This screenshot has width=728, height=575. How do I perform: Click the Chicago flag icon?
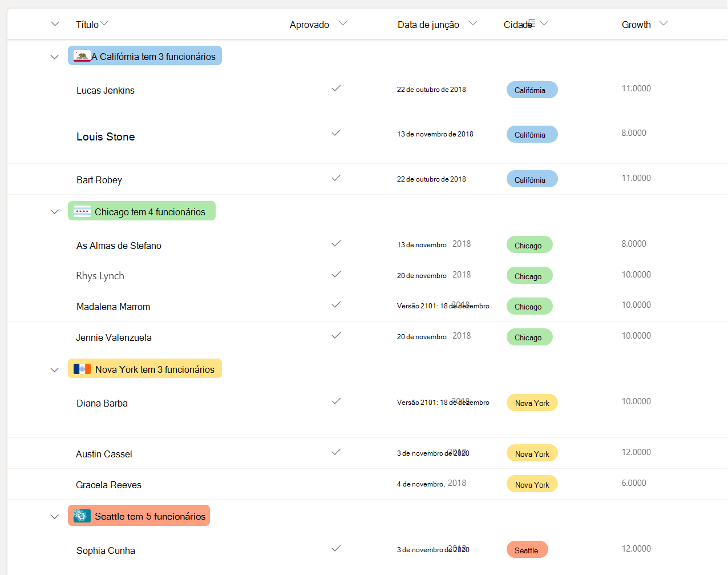[82, 211]
